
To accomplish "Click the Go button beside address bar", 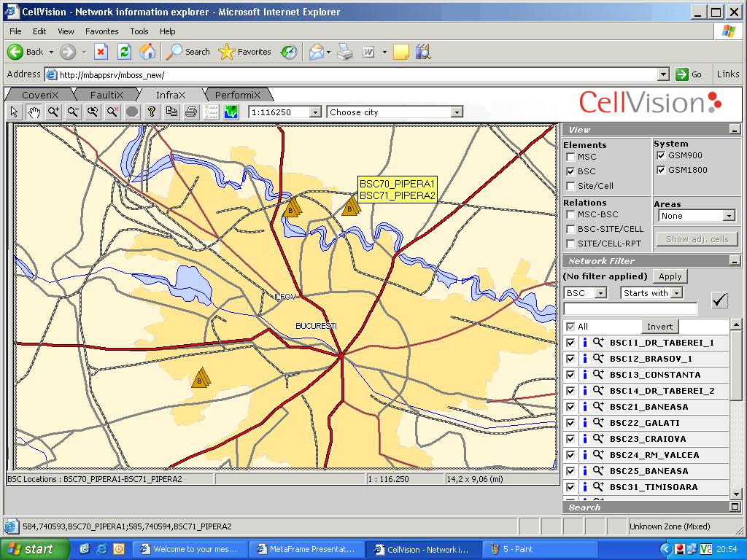I will (x=689, y=74).
